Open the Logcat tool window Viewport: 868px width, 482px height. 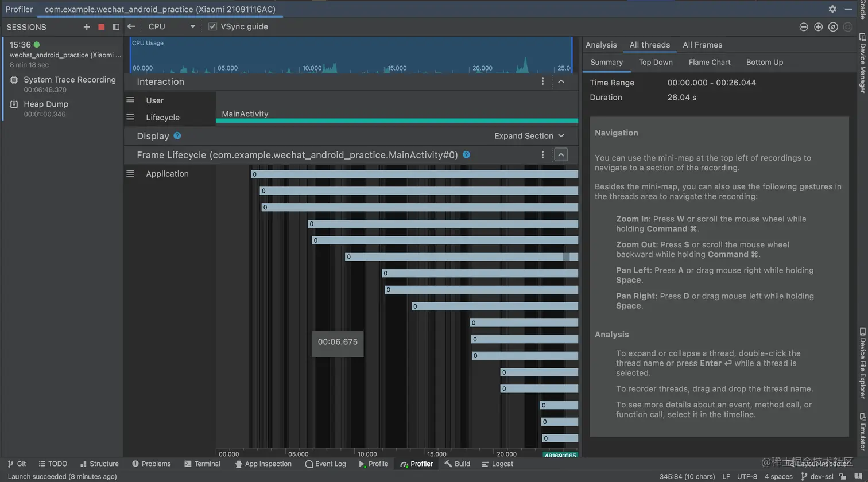(497, 464)
